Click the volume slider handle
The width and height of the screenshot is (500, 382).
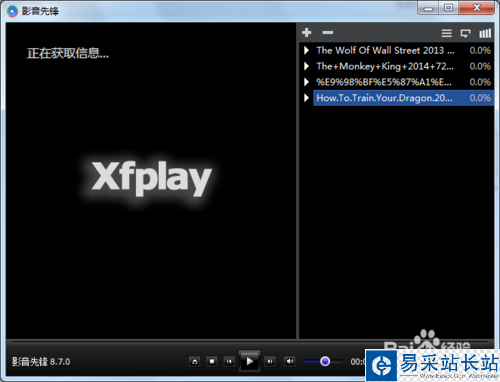pos(325,361)
